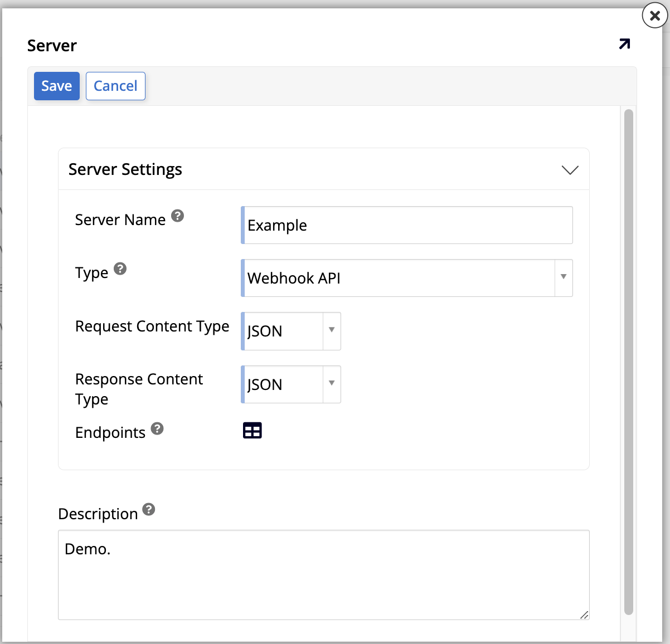Expand the dialog using the pop-out arrow
The width and height of the screenshot is (670, 644).
coord(624,44)
